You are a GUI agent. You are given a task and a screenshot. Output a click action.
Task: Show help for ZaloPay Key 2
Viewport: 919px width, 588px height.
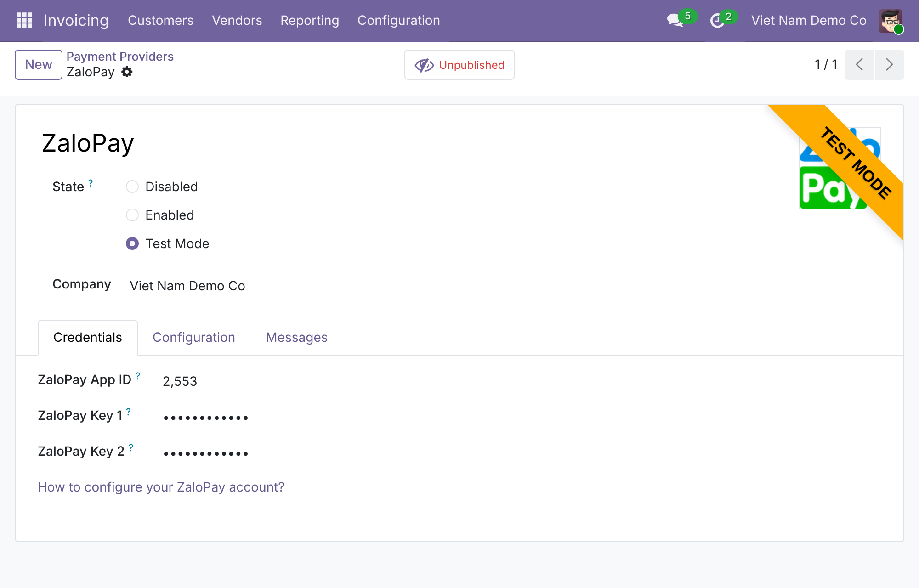[131, 447]
